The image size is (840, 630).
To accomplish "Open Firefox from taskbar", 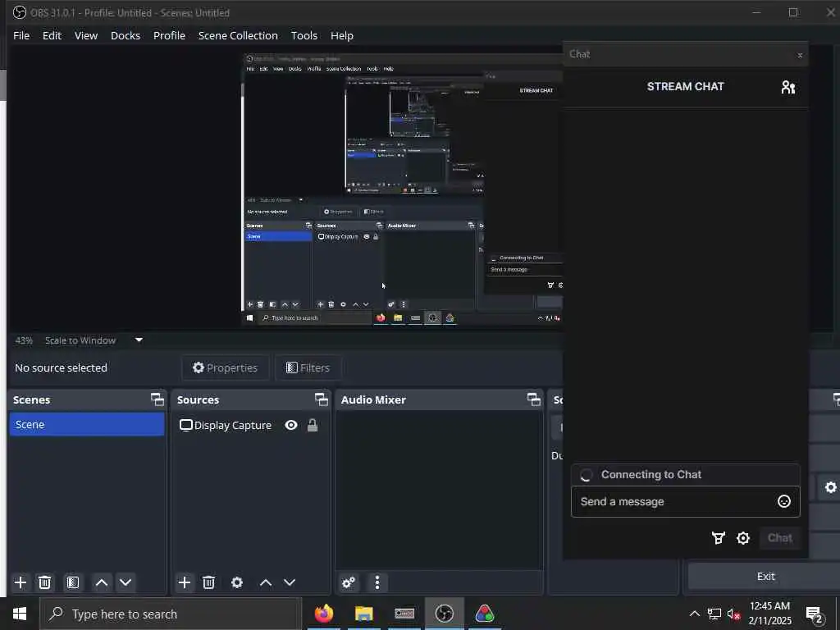I will pos(323,614).
